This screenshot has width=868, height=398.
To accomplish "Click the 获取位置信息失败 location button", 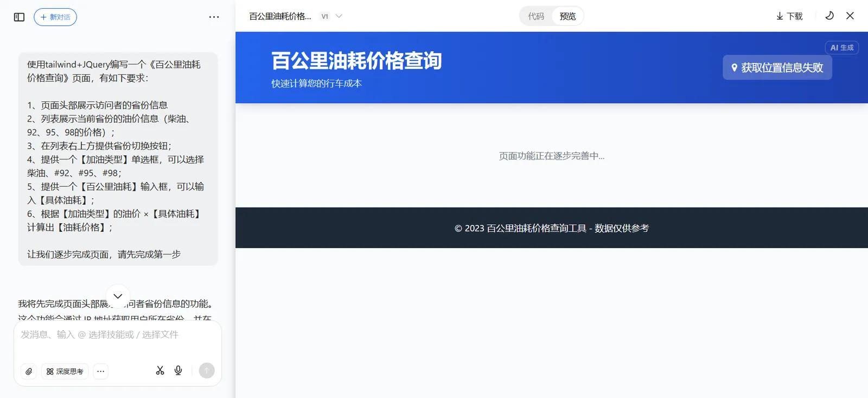I will [x=777, y=67].
